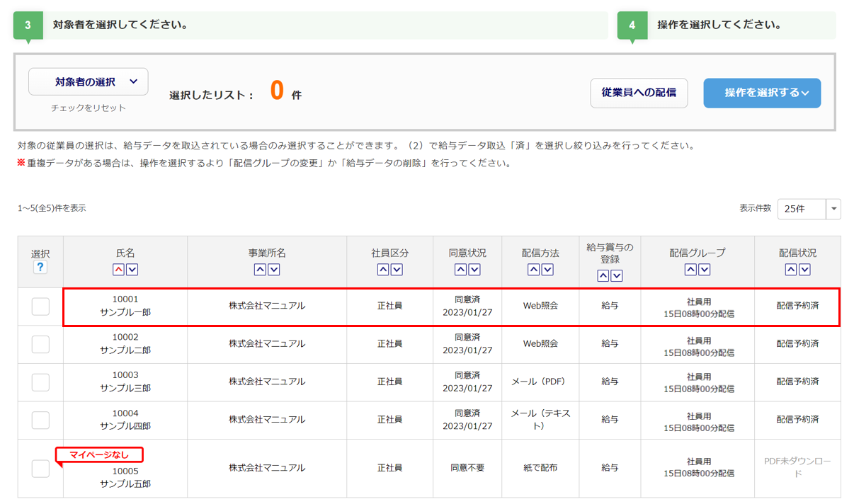This screenshot has height=504, width=854.
Task: Check the box for サンプル一郎
Action: click(40, 307)
